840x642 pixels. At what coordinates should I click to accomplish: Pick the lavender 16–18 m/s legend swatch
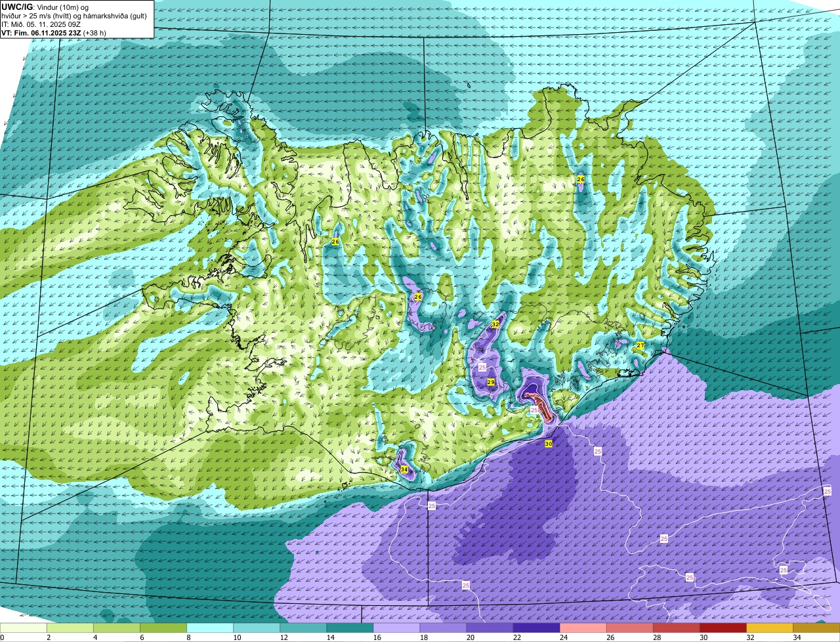click(396, 628)
